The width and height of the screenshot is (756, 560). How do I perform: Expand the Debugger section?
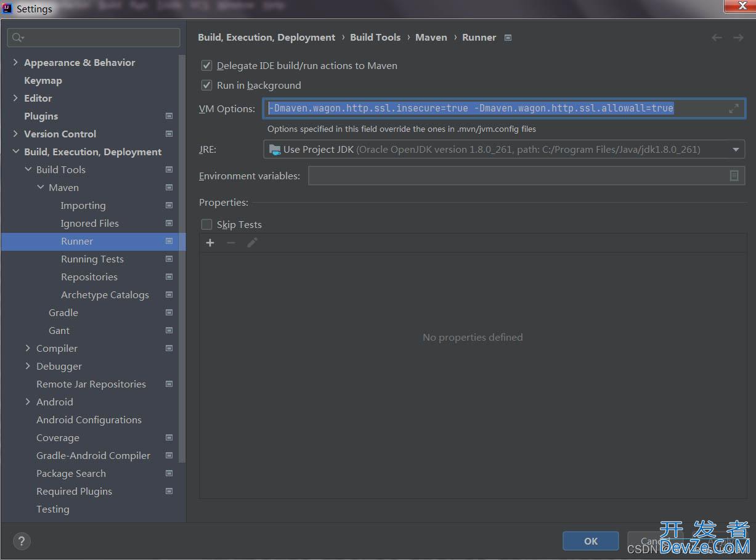click(x=28, y=366)
